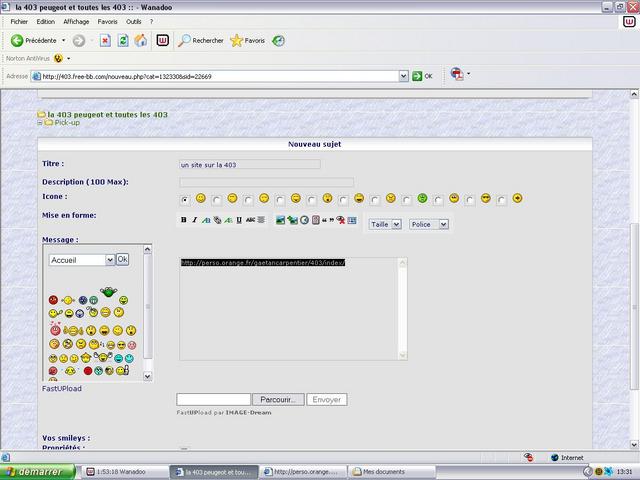
Task: Click the Bold formatting icon
Action: click(184, 220)
